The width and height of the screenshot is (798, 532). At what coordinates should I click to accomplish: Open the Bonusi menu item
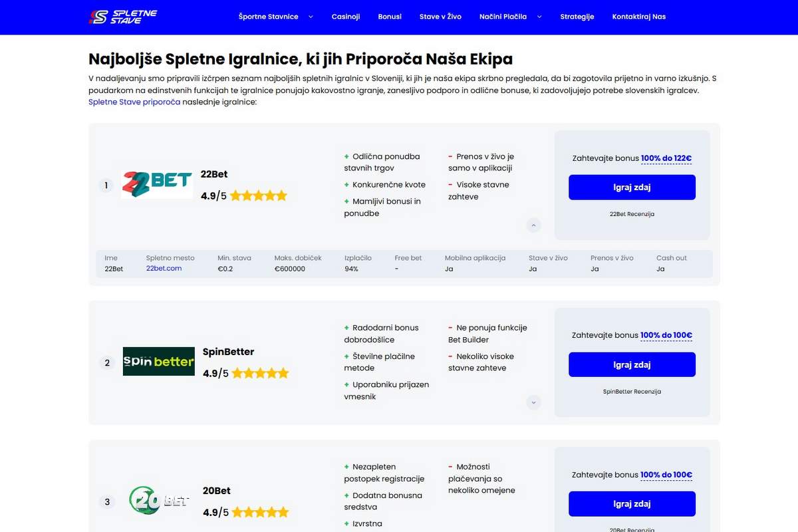[390, 17]
